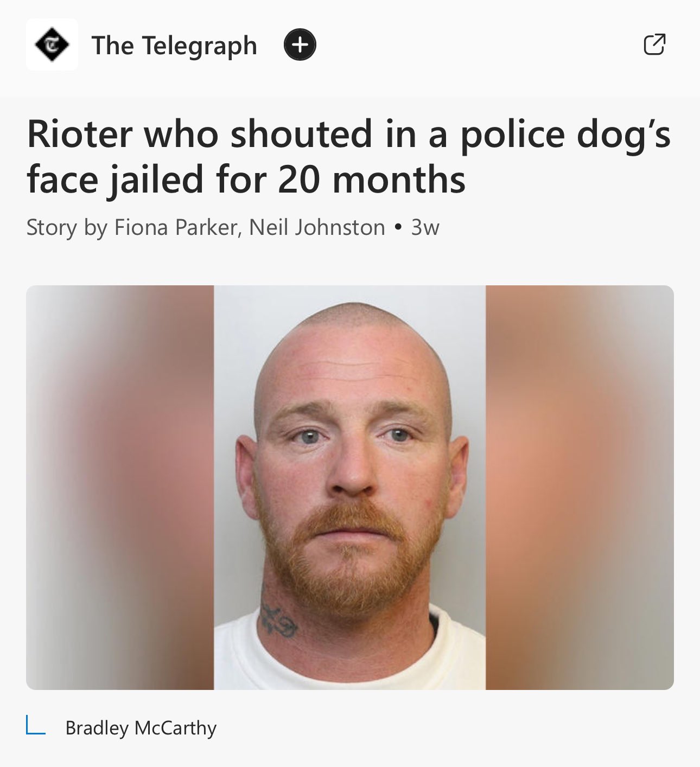Image resolution: width=700 pixels, height=767 pixels.
Task: Click the blurred right side of image
Action: coord(580,488)
